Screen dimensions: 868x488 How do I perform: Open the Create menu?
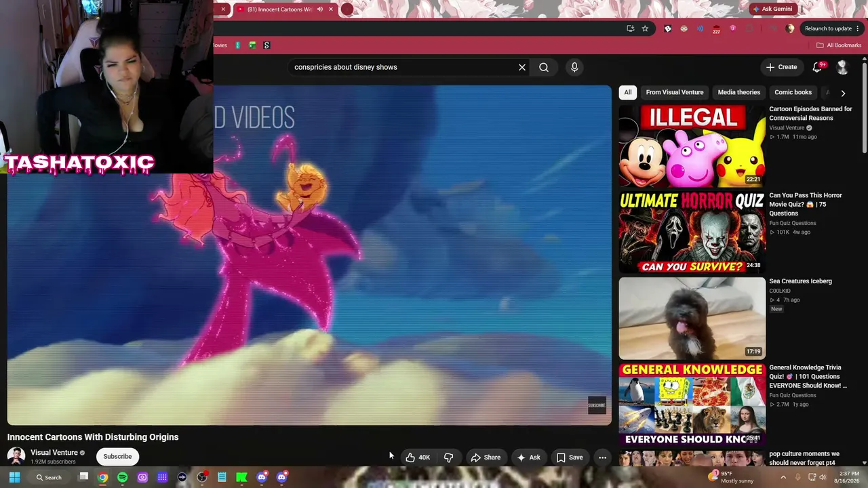(x=781, y=67)
